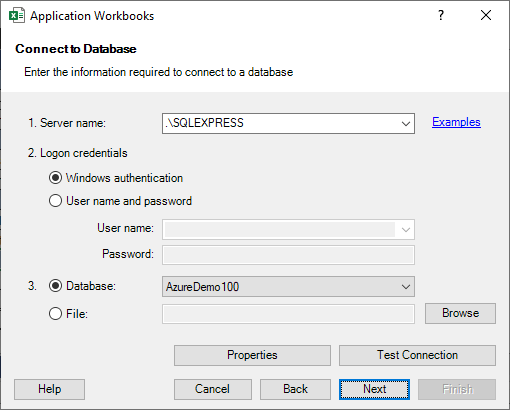The width and height of the screenshot is (510, 410).
Task: Go Back to the previous step
Action: [295, 389]
